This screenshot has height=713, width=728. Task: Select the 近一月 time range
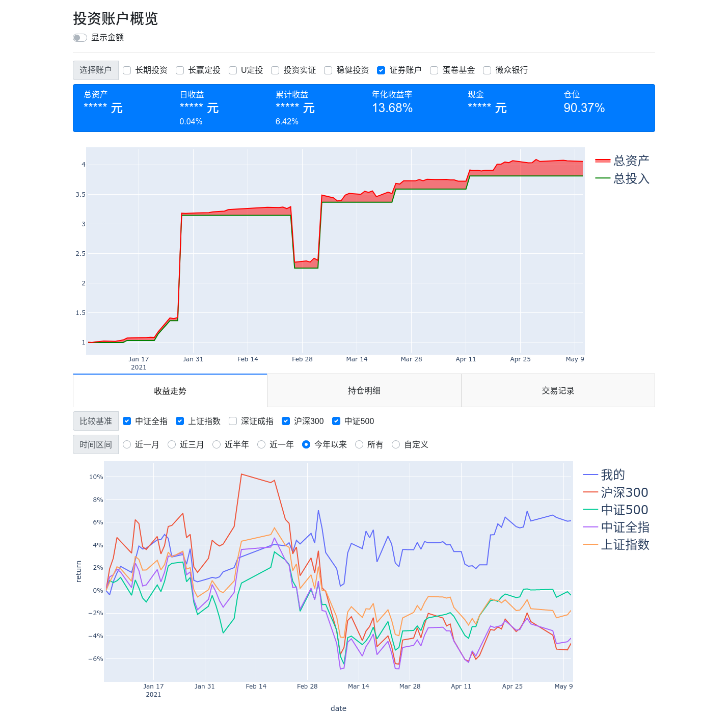(x=127, y=444)
